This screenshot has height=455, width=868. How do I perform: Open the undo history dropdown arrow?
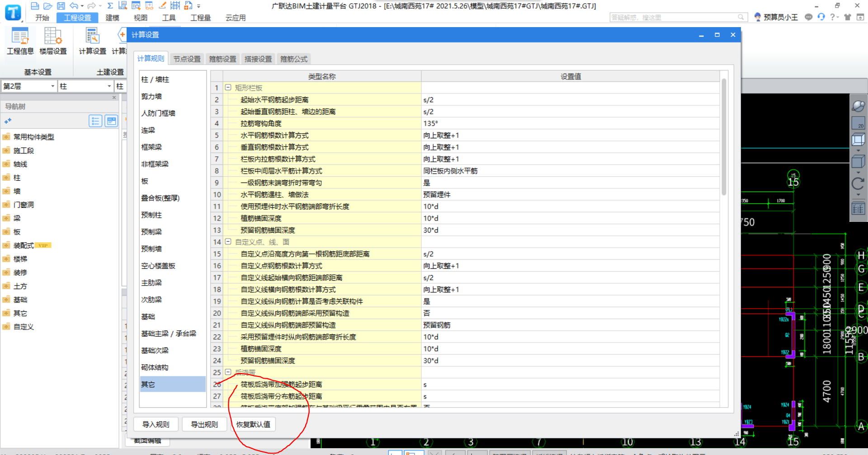point(82,6)
